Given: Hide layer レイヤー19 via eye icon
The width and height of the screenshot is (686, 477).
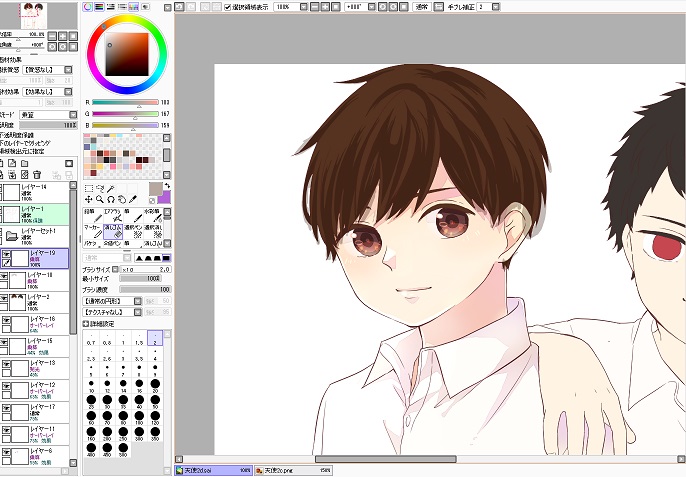Looking at the screenshot, I should click(6, 254).
